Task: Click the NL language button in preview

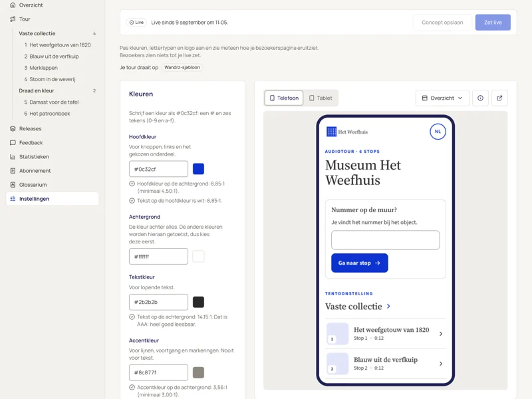Action: tap(438, 132)
